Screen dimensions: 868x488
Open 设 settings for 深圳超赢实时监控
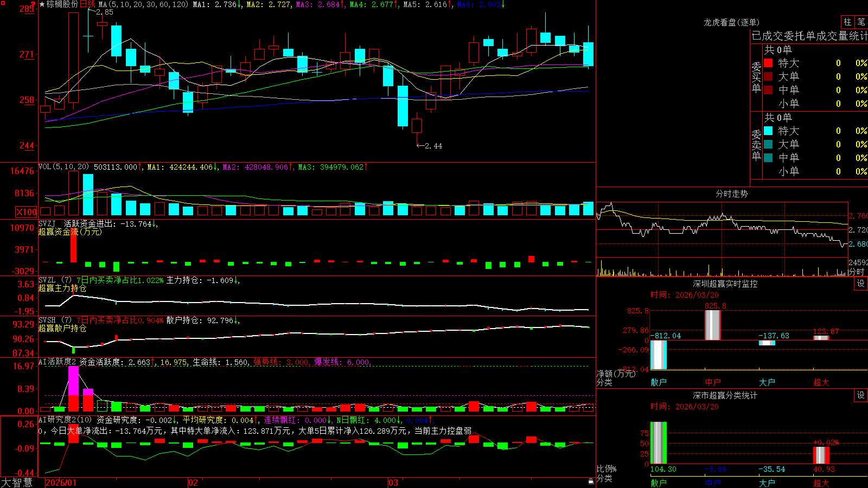[861, 284]
